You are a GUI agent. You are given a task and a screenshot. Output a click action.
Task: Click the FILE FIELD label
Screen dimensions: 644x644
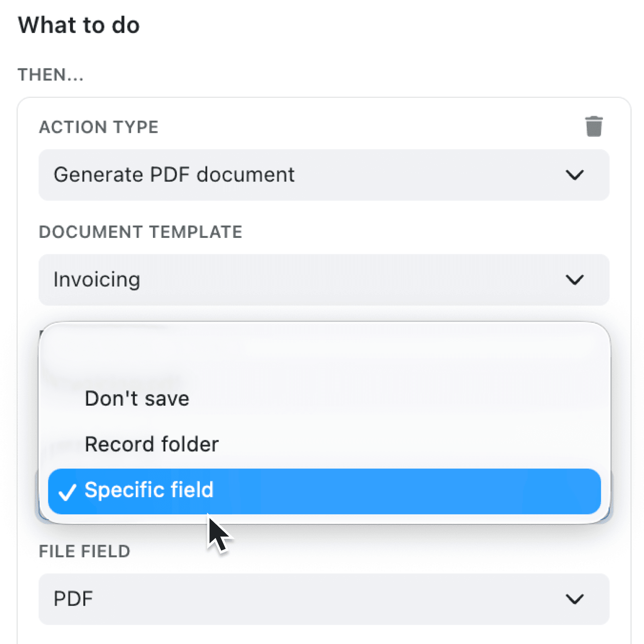click(x=85, y=551)
